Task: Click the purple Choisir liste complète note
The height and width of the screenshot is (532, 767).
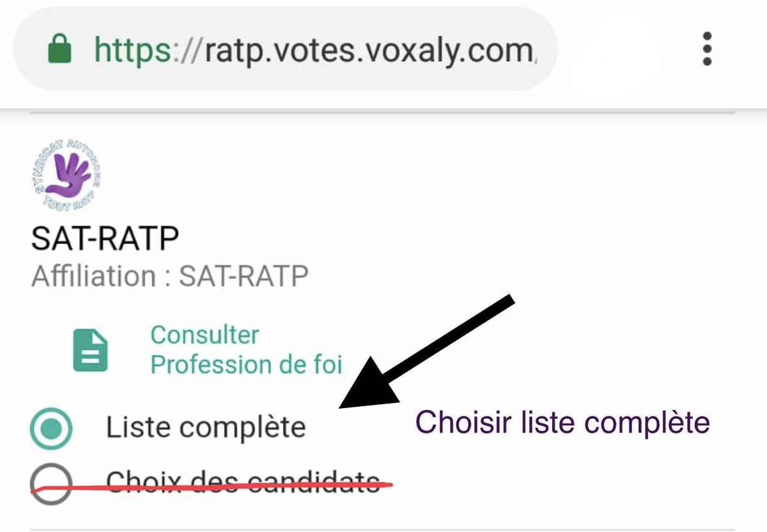Action: [562, 422]
